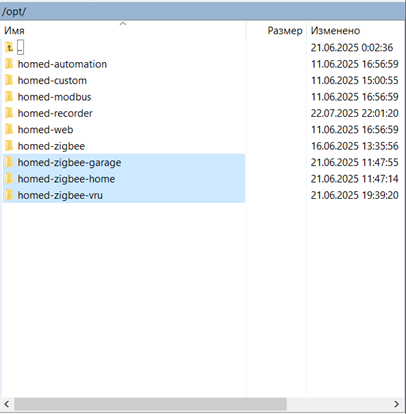The image size is (406, 414).
Task: Select the homed-recorder modified date 22.07.2025
Action: [333, 113]
